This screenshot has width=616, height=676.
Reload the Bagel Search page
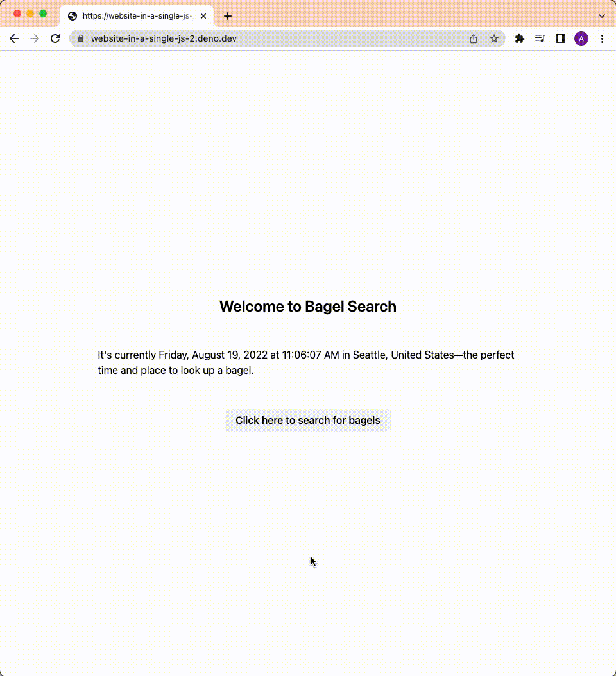tap(55, 38)
